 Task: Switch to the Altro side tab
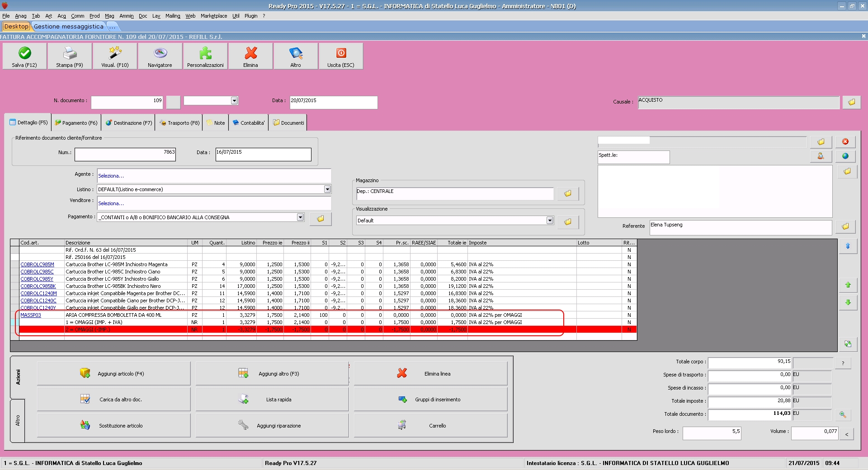point(18,420)
